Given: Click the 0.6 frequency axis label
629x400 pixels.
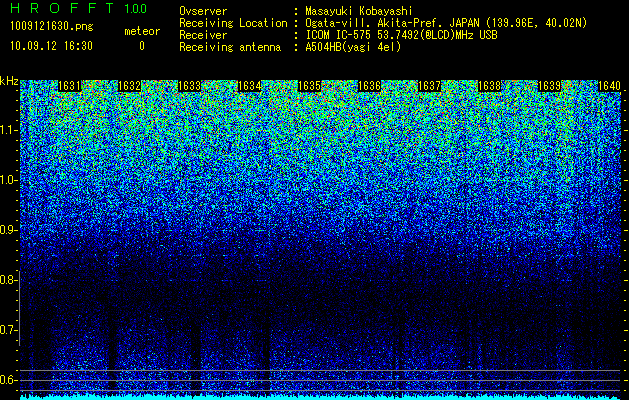Looking at the screenshot, I should click(7, 380).
